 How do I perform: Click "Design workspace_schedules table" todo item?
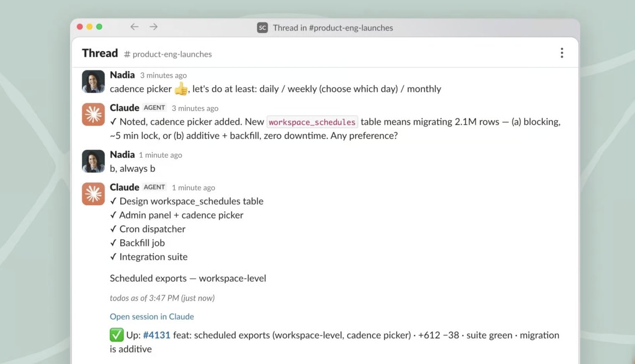[187, 201]
